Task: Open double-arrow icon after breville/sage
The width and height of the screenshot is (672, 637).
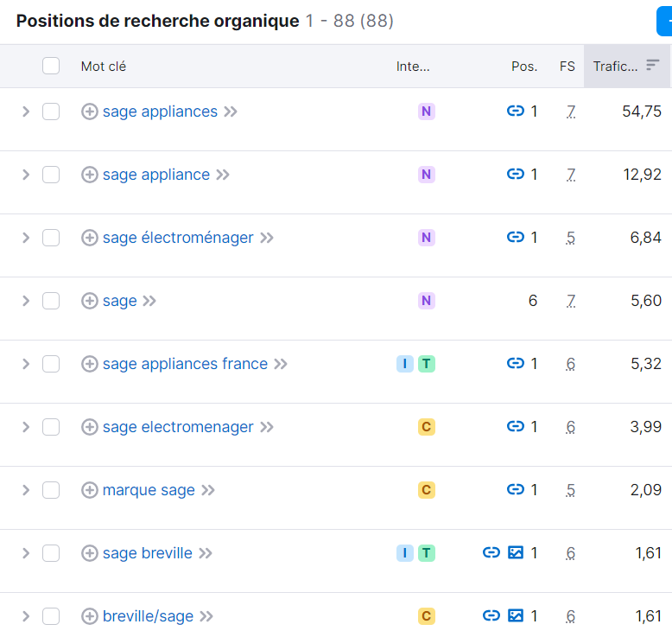Action: pos(206,616)
